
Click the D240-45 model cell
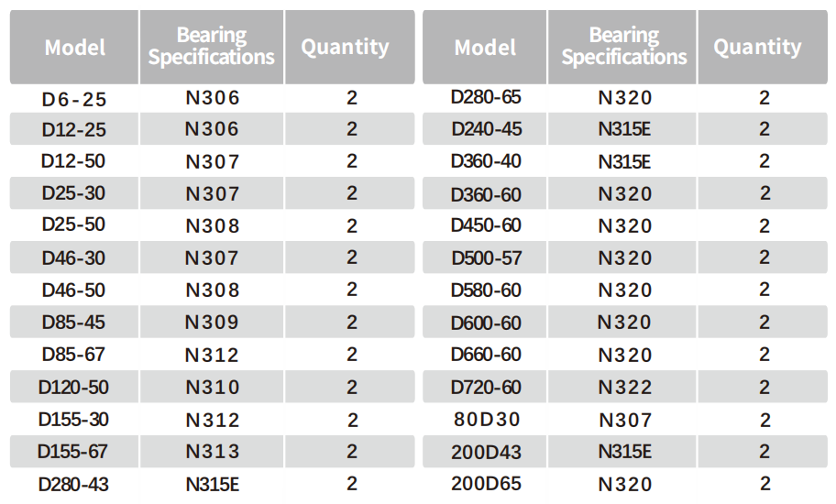(x=486, y=130)
